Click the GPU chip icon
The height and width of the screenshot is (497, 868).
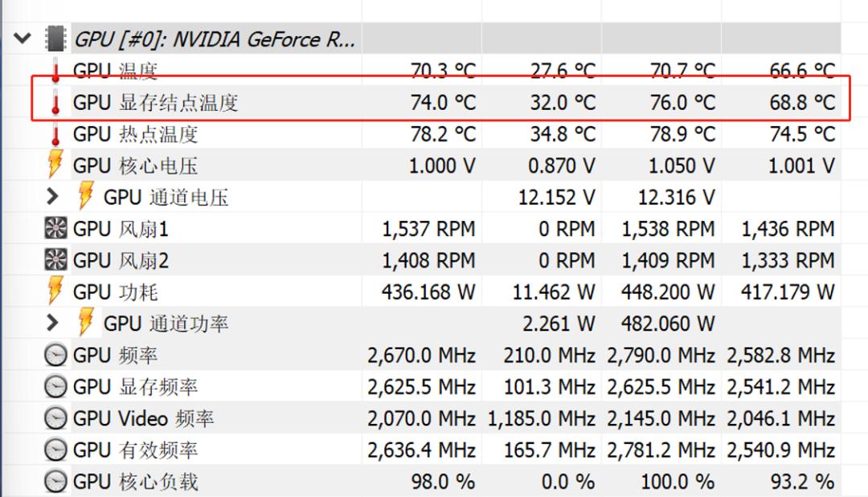[x=56, y=37]
